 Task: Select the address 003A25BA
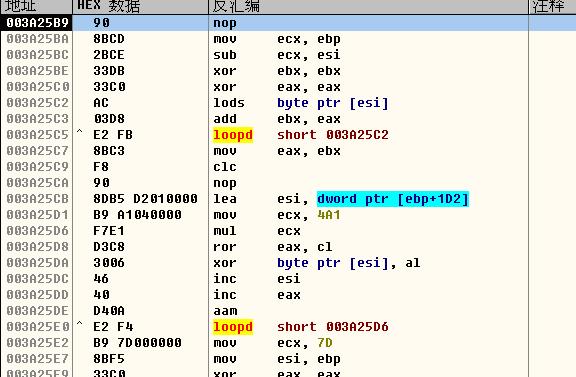37,39
